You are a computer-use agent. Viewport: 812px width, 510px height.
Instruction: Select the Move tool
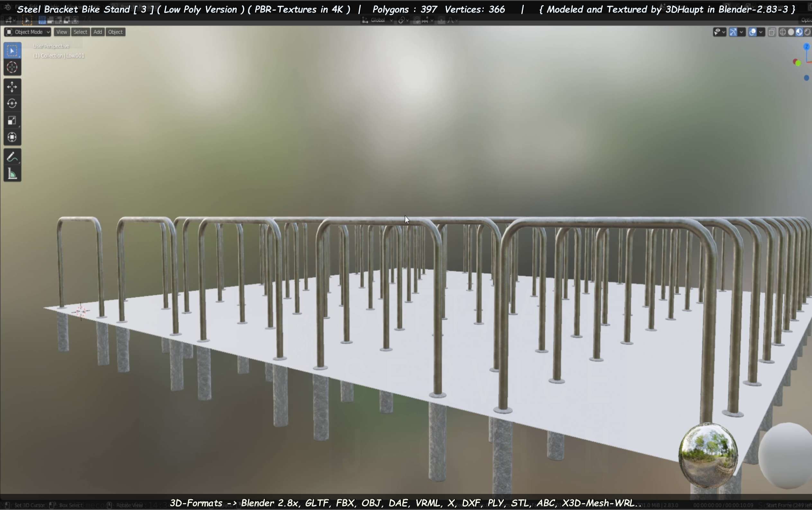(x=12, y=87)
